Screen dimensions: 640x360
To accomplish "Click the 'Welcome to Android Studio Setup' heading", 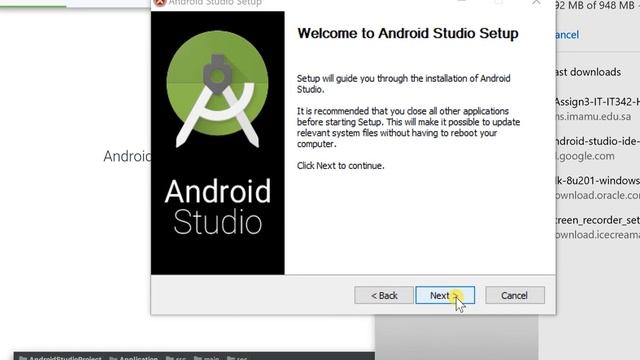I will 408,33.
